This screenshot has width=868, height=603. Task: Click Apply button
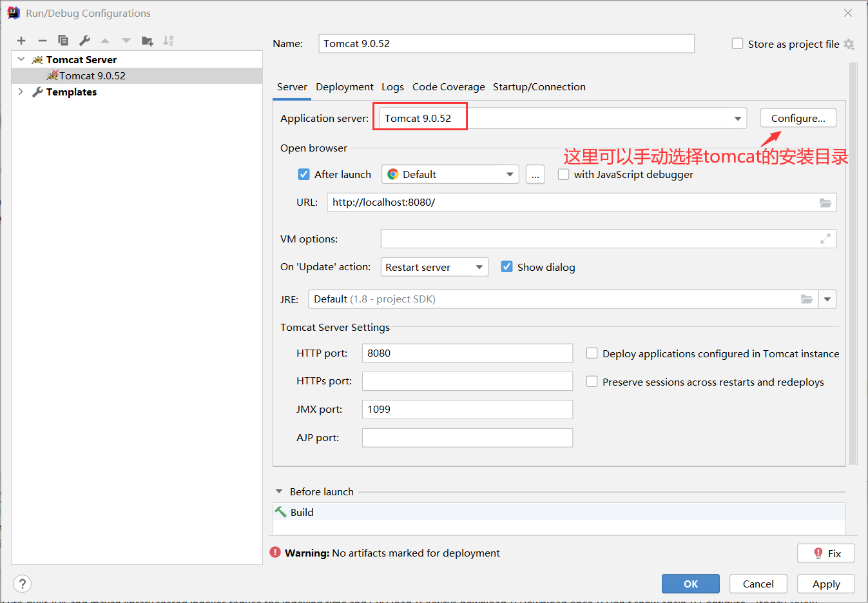coord(826,584)
